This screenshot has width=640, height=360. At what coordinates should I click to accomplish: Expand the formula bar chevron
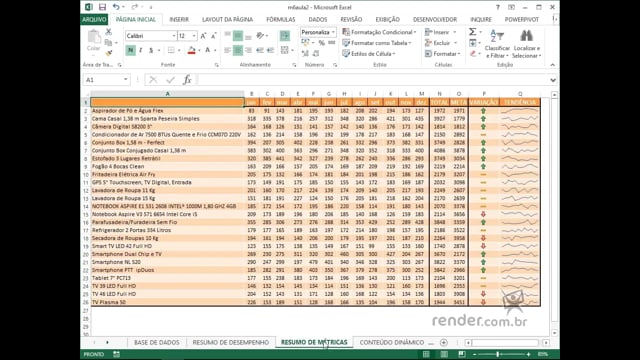tap(553, 80)
